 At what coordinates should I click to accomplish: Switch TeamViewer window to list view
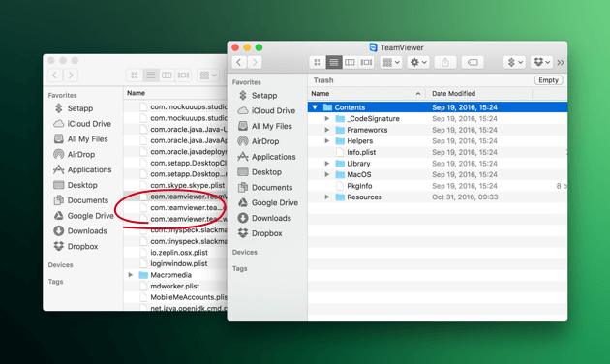point(333,62)
